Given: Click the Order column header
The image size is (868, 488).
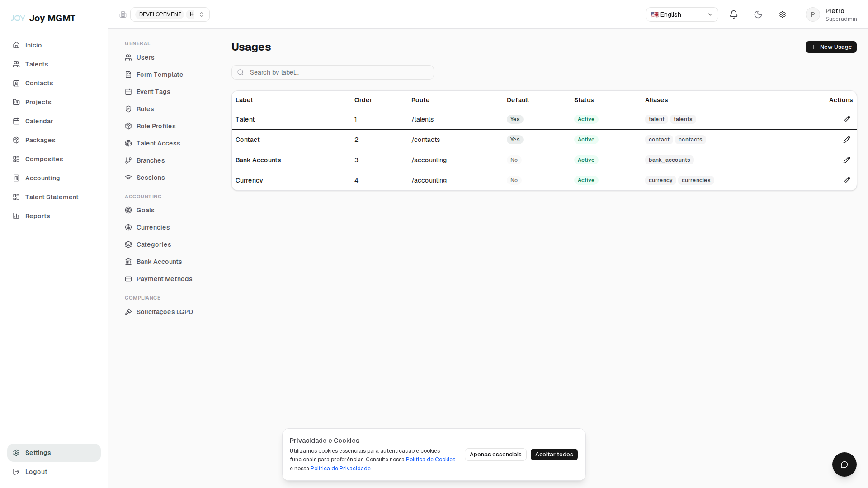Looking at the screenshot, I should (x=363, y=100).
